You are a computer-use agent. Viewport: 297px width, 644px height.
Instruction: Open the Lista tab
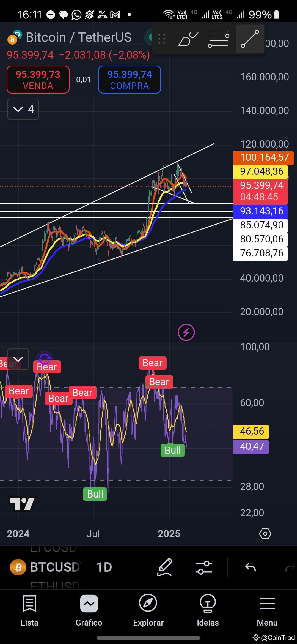tap(29, 611)
